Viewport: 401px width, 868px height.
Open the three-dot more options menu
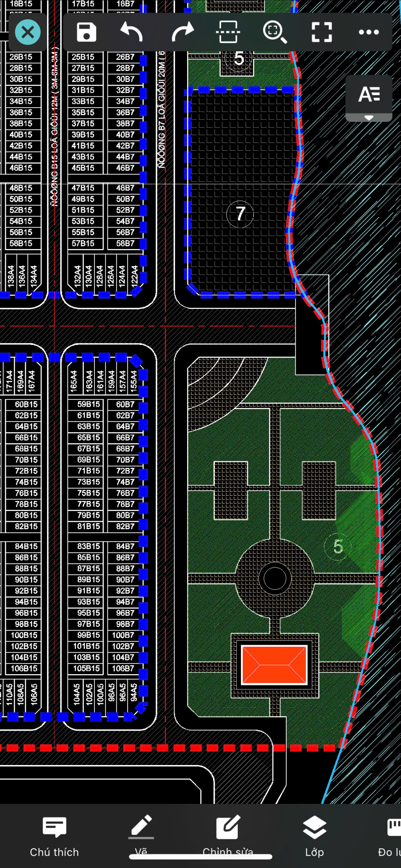(368, 32)
